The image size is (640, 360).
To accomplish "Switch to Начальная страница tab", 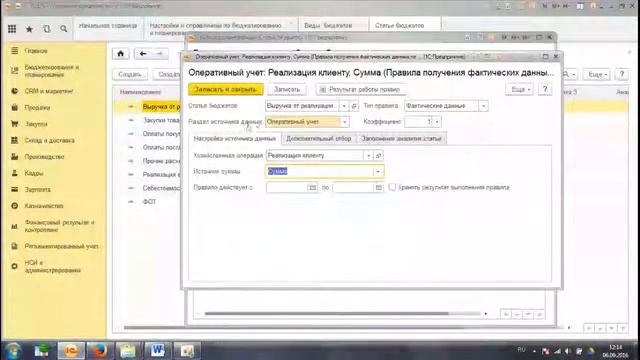I will pos(108,26).
